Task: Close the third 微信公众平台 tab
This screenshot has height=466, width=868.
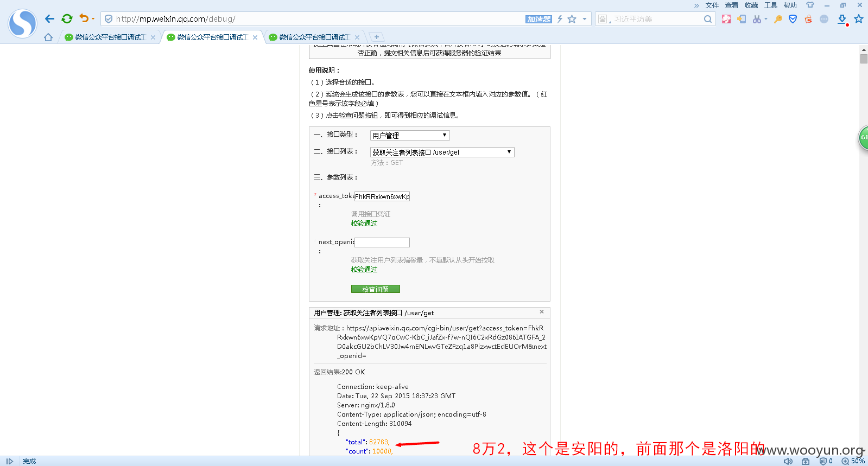Action: [357, 37]
